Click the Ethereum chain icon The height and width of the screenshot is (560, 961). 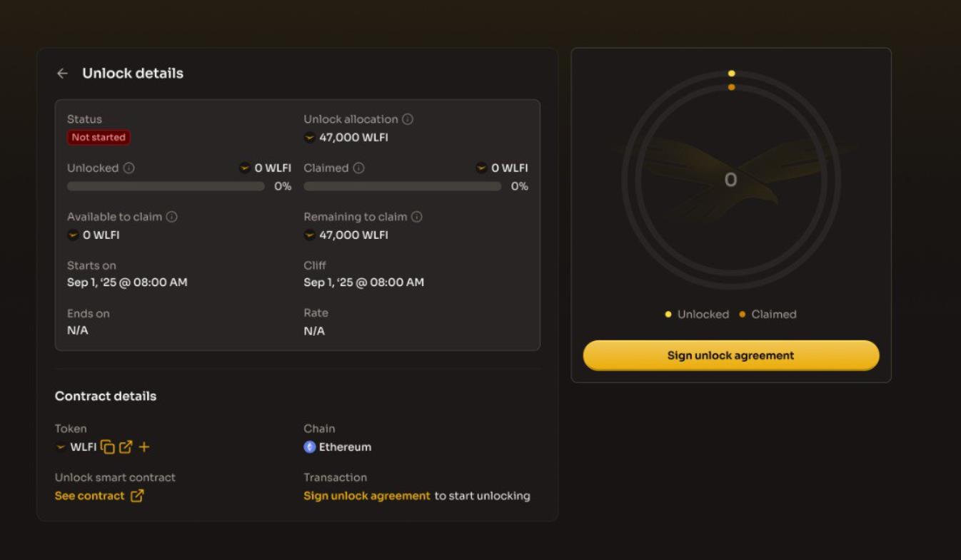(x=310, y=447)
